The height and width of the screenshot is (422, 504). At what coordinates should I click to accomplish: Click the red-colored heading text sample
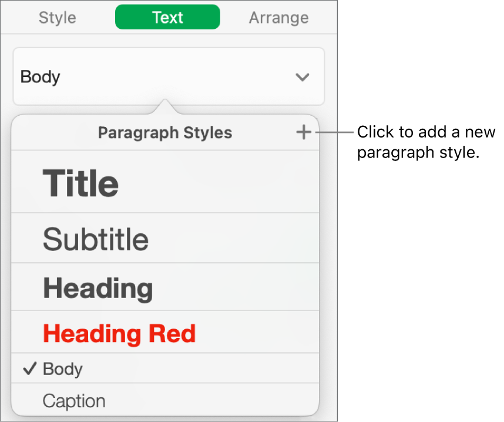coord(119,333)
